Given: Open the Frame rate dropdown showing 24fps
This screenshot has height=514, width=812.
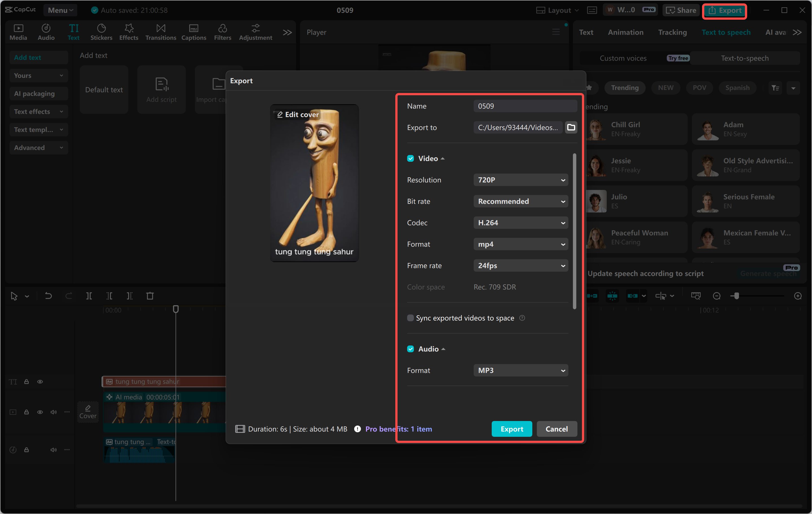Looking at the screenshot, I should pos(520,265).
